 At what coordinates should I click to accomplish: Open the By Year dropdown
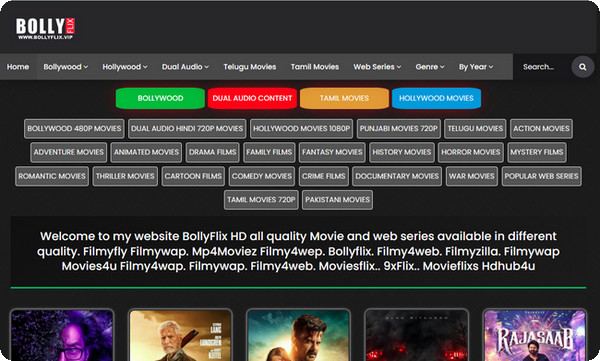tap(476, 67)
